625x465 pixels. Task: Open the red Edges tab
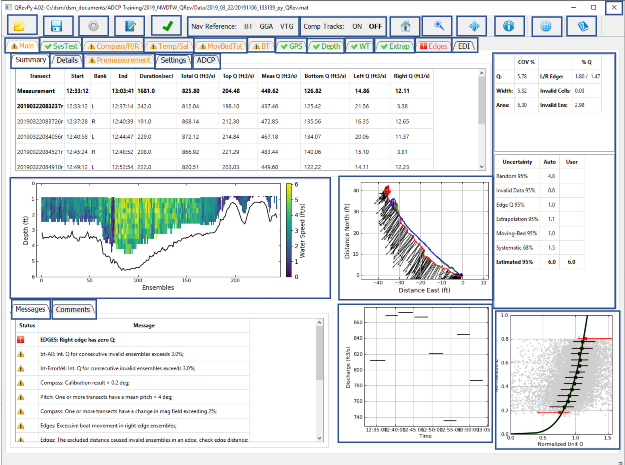434,46
